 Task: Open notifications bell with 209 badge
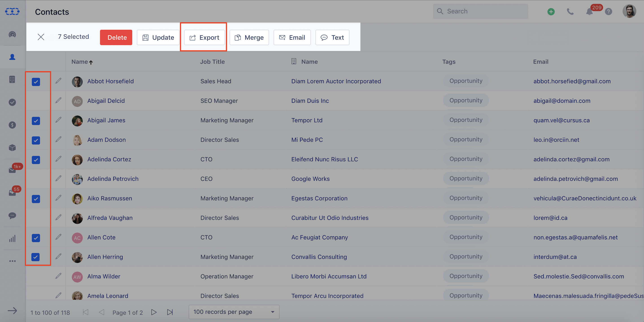coord(589,11)
